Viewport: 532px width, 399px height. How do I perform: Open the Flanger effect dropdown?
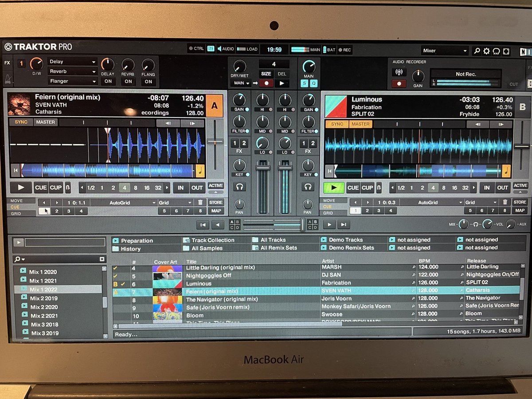point(73,81)
